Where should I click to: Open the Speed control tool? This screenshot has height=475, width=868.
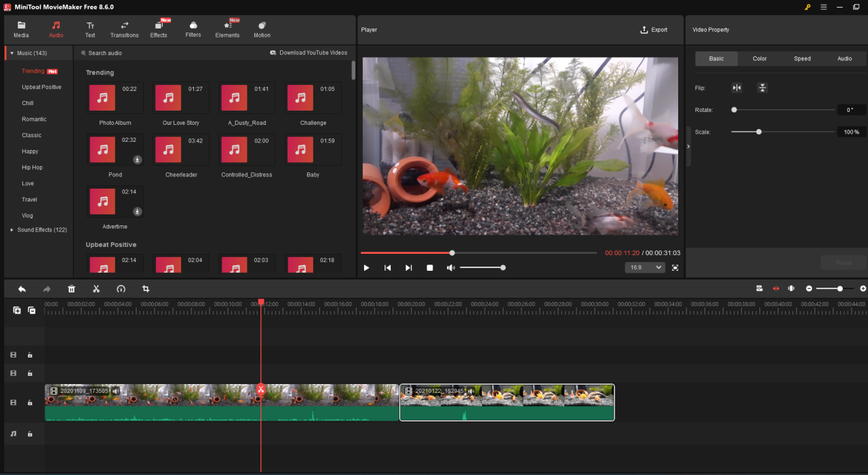pos(121,288)
